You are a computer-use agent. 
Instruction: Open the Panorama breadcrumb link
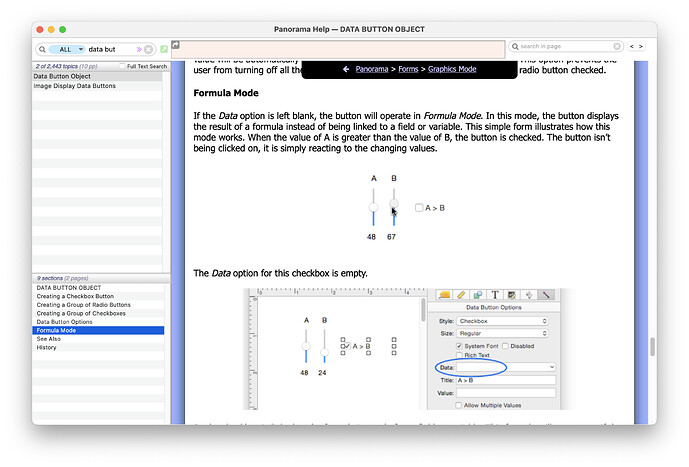point(372,69)
